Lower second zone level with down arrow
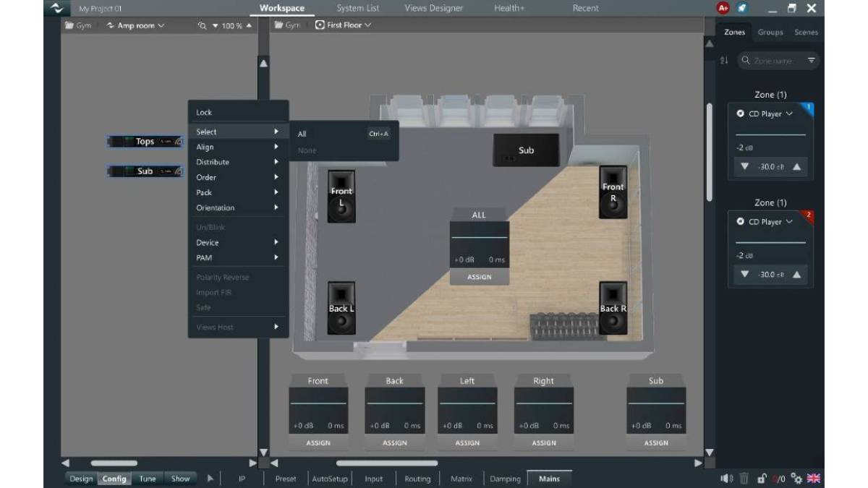The width and height of the screenshot is (868, 488). pyautogui.click(x=745, y=275)
